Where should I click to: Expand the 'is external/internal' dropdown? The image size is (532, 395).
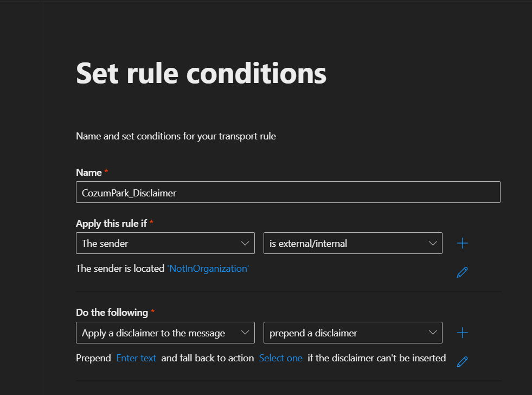point(352,243)
